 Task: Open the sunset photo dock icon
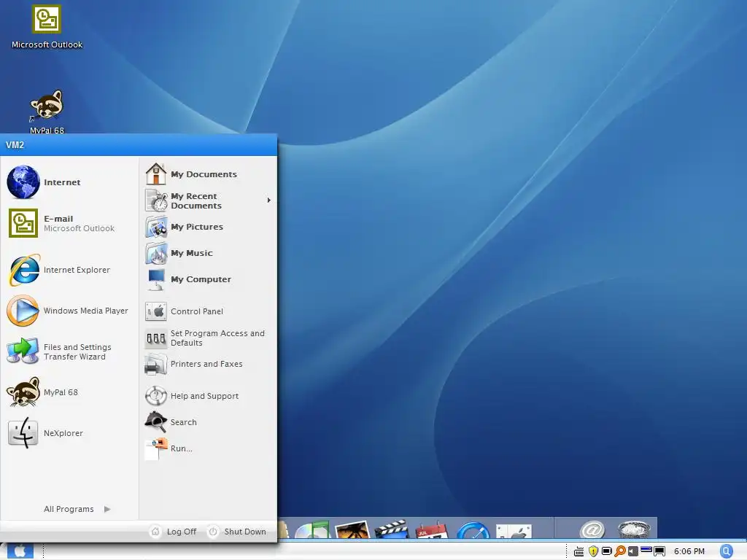tap(352, 531)
